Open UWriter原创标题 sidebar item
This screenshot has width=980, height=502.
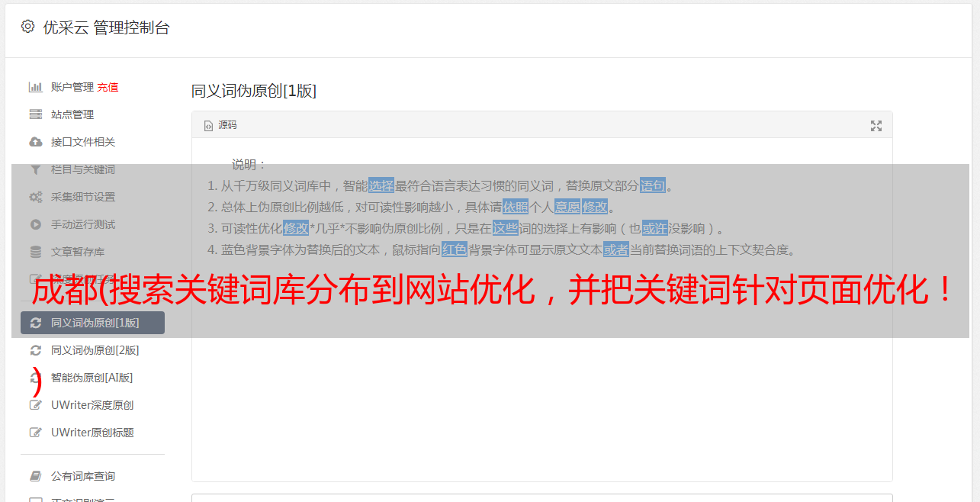tap(92, 433)
